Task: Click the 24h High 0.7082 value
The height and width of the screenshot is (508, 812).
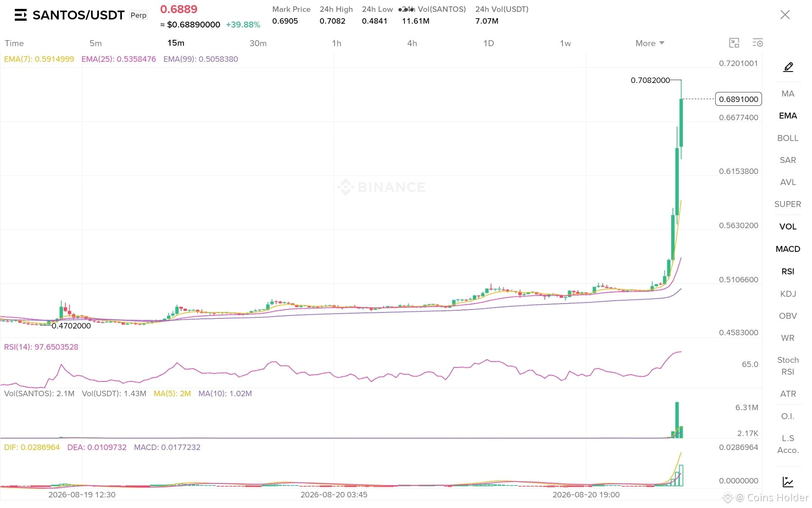Action: point(332,21)
